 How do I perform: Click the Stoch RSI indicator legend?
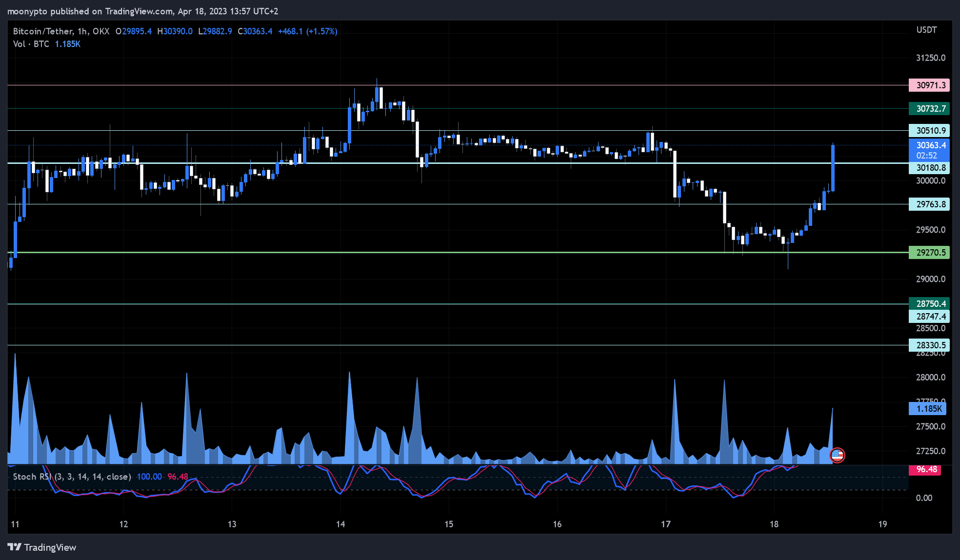[x=72, y=477]
